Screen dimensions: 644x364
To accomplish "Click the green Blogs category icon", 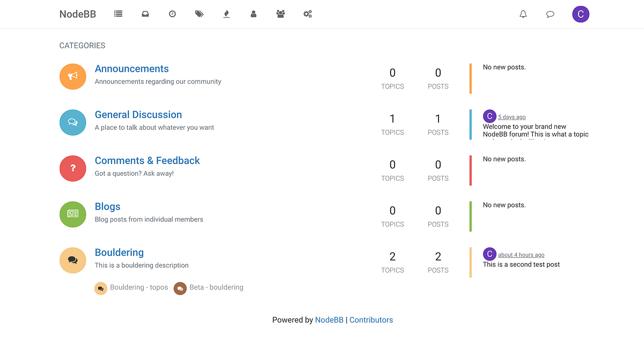I will tap(72, 214).
